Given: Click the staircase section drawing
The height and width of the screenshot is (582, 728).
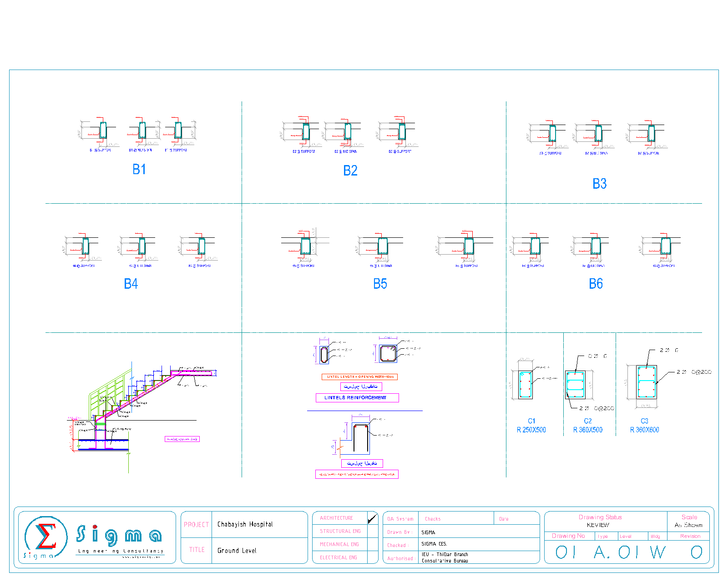Looking at the screenshot, I should [136, 409].
